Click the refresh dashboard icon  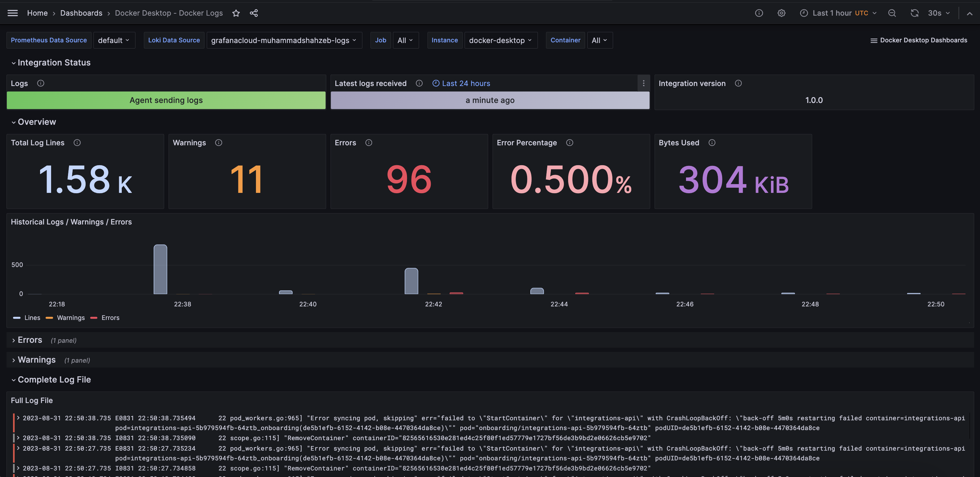pos(915,13)
